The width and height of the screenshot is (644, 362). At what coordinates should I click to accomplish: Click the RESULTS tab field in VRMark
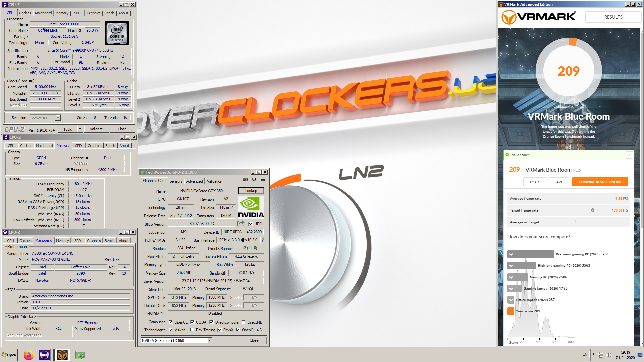pos(613,17)
